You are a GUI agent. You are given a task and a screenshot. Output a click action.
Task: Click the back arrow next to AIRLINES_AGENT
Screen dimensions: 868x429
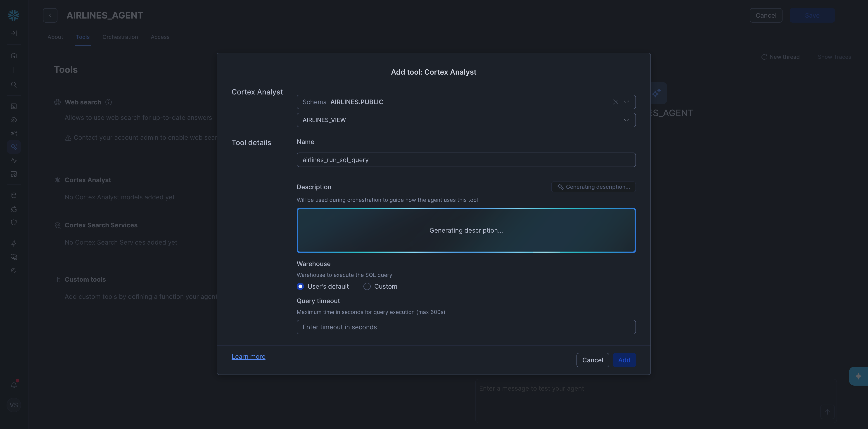point(50,16)
